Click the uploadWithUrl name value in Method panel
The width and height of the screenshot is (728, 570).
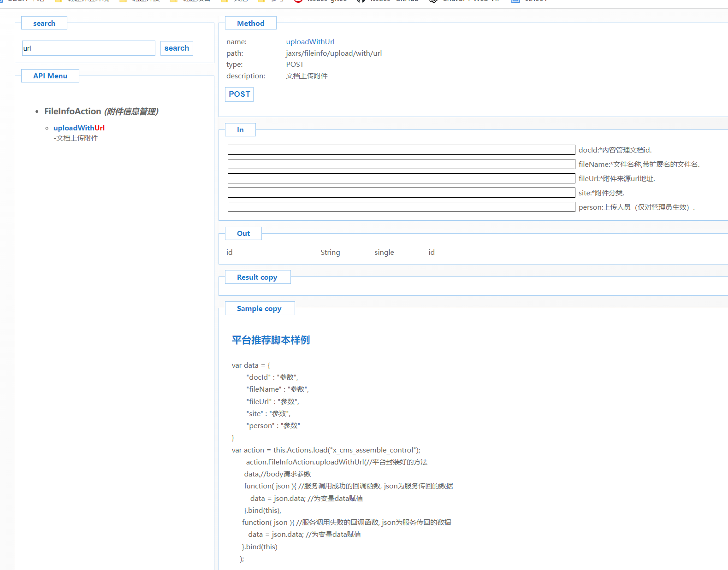coord(310,42)
